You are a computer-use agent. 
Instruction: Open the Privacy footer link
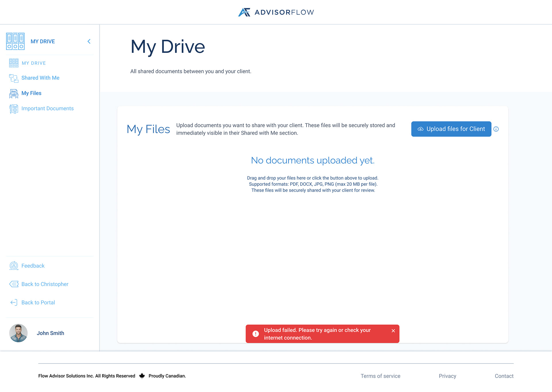click(x=447, y=376)
